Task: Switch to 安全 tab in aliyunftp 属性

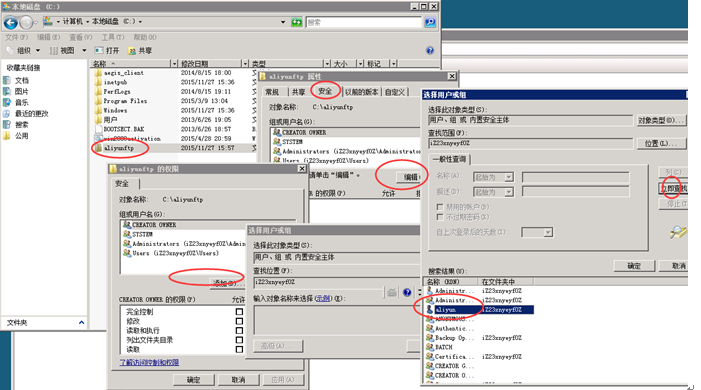Action: click(x=325, y=91)
